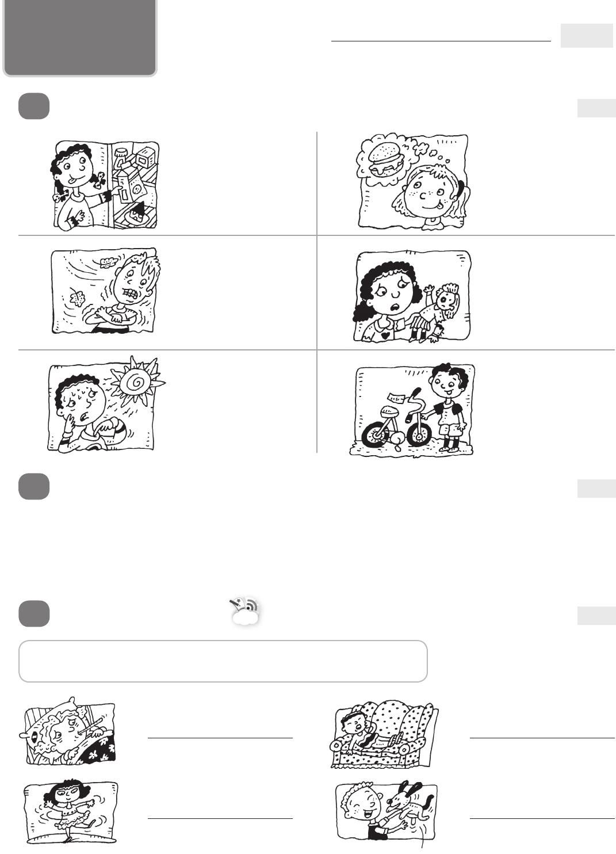Click the answer line beside the sick child
The height and width of the screenshot is (854, 616).
[x=220, y=737]
